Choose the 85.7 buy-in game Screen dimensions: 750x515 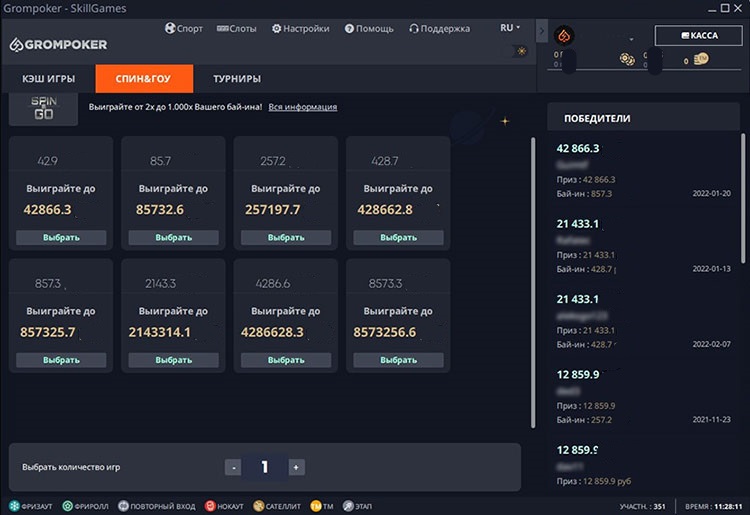coord(174,238)
